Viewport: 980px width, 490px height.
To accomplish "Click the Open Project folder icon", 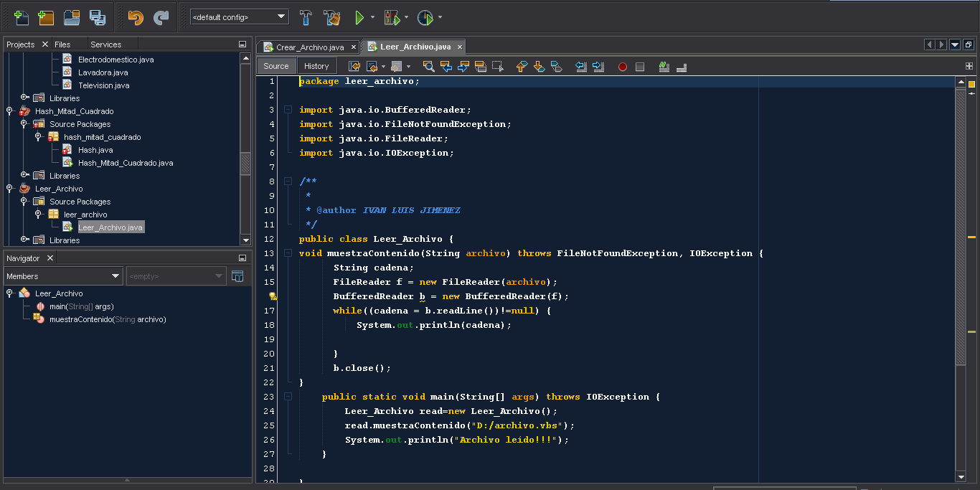I will pos(72,17).
